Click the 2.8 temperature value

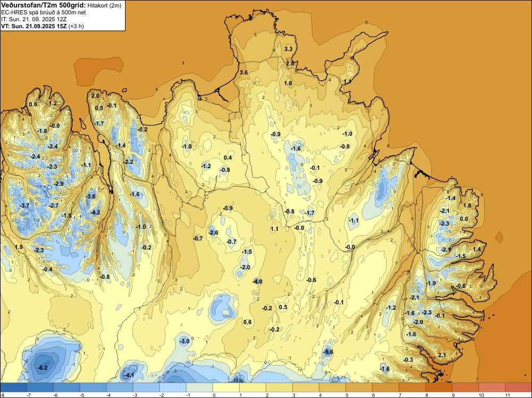tap(290, 63)
